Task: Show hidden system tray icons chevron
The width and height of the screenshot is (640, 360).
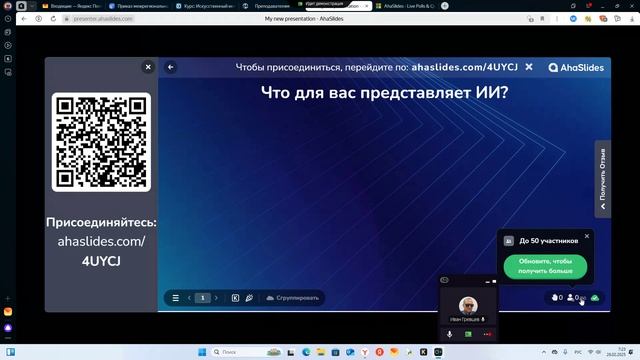Action: tap(544, 352)
